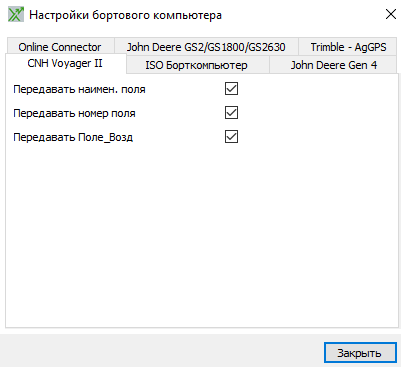Select the CNH Voyager II tab

tap(65, 63)
